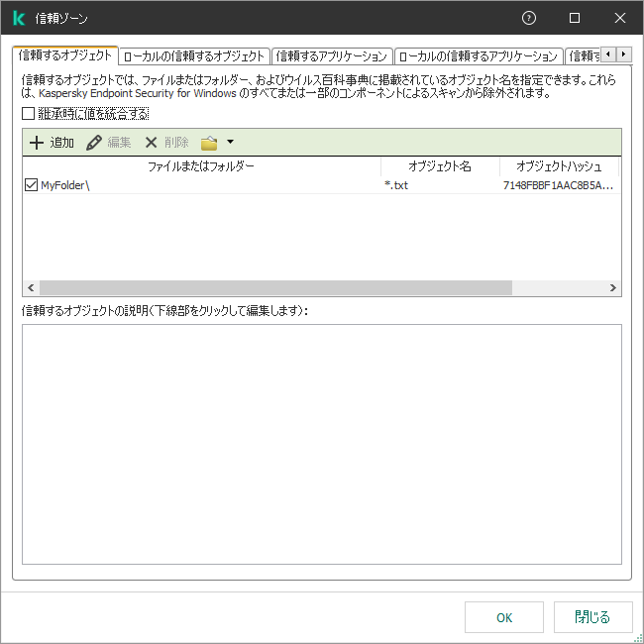Select the MyFolder\ row text
The height and width of the screenshot is (644, 644).
tap(64, 185)
